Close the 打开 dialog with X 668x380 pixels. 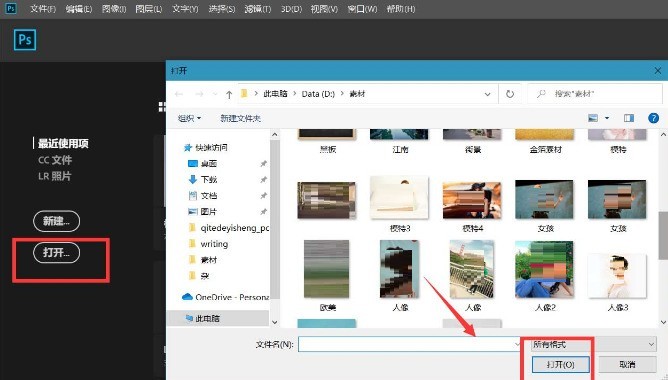658,71
